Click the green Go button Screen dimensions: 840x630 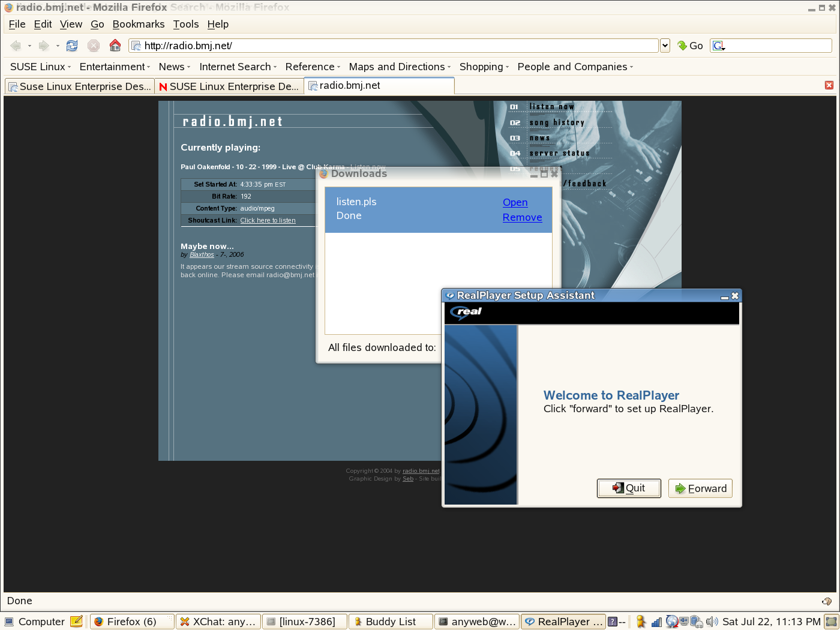(690, 46)
